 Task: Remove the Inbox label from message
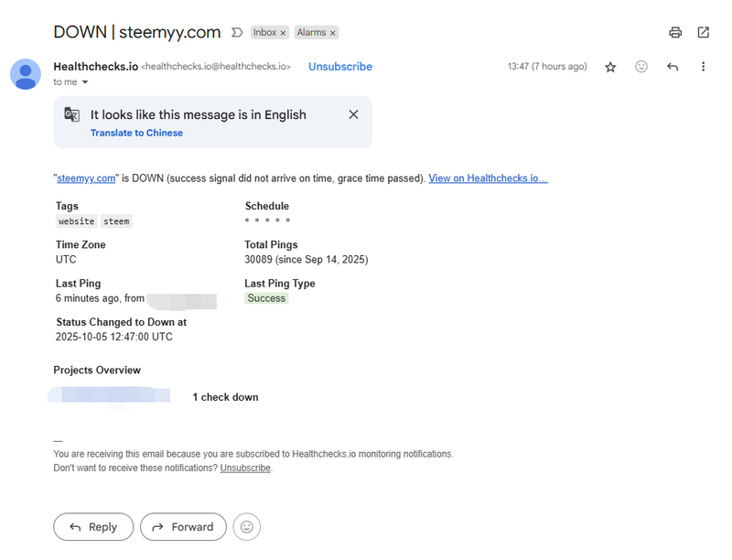(x=284, y=33)
